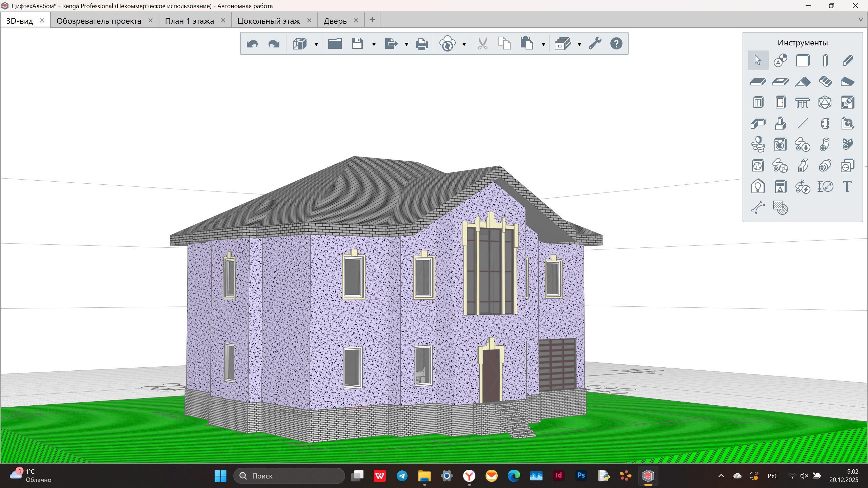868x488 pixels.
Task: Select the Text (T) tool
Action: pos(847,187)
